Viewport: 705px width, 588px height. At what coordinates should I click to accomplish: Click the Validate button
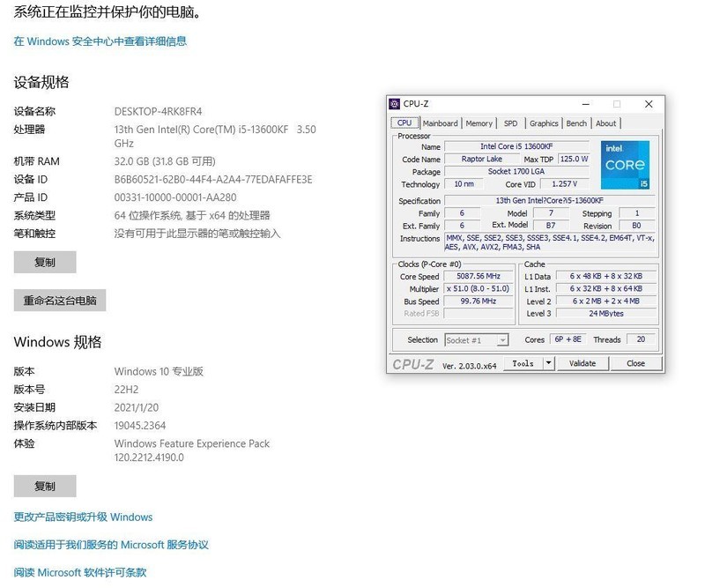[x=583, y=362]
